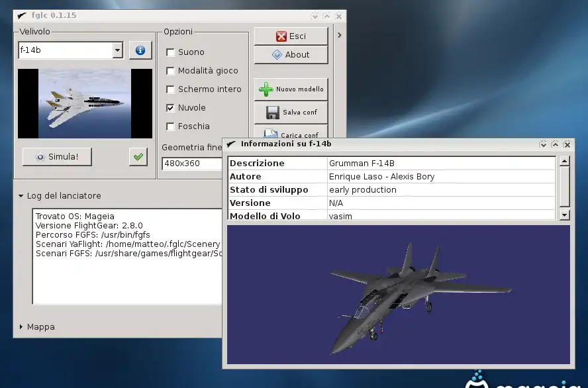Image resolution: width=588 pixels, height=388 pixels.
Task: Save configuration with Salva conf
Action: tap(291, 113)
